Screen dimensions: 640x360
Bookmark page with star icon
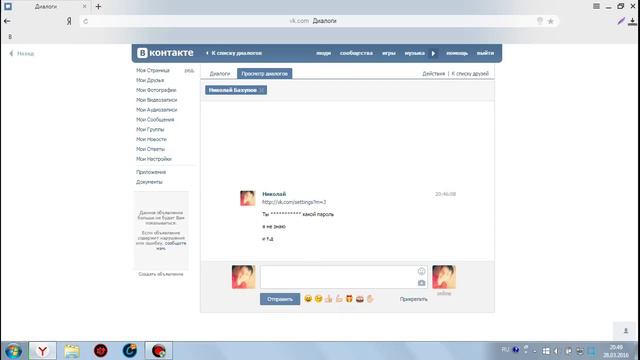tap(551, 21)
